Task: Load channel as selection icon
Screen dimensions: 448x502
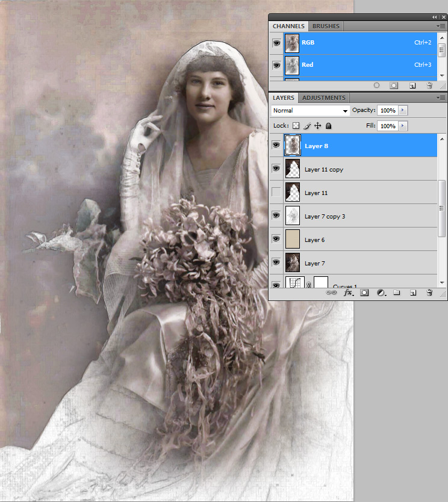Action: pos(376,85)
